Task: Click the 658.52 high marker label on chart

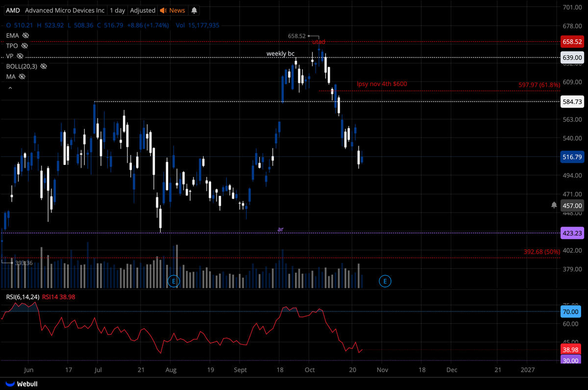Action: tap(296, 36)
